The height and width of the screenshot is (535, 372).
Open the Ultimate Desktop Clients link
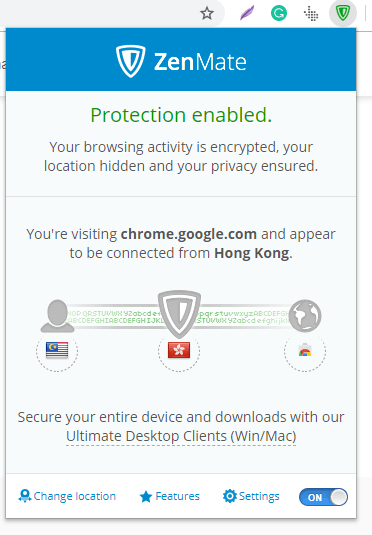pyautogui.click(x=181, y=436)
